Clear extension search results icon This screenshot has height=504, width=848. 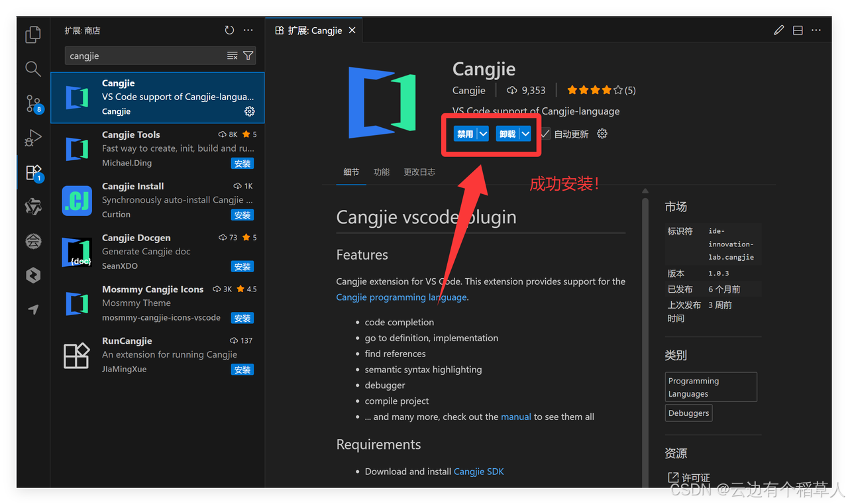[x=232, y=56]
